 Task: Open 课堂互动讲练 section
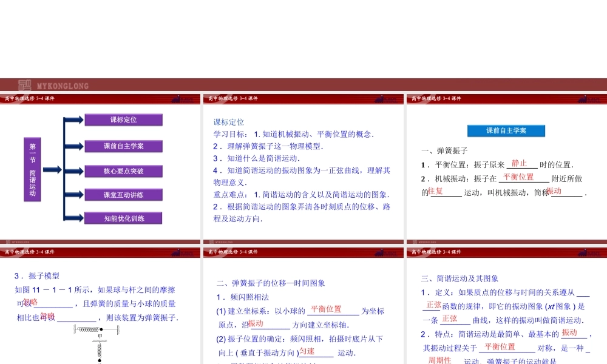pos(124,195)
